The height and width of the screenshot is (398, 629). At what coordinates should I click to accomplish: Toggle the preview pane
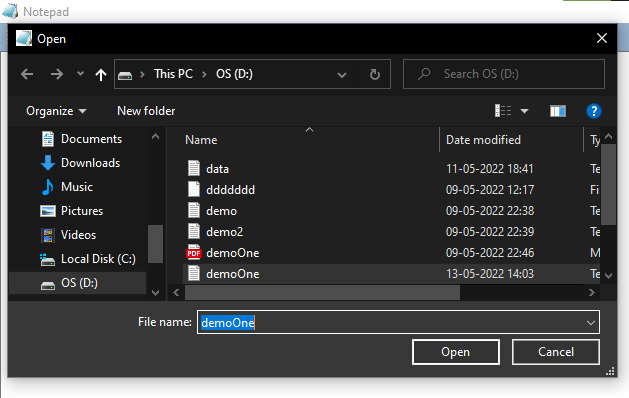[558, 111]
